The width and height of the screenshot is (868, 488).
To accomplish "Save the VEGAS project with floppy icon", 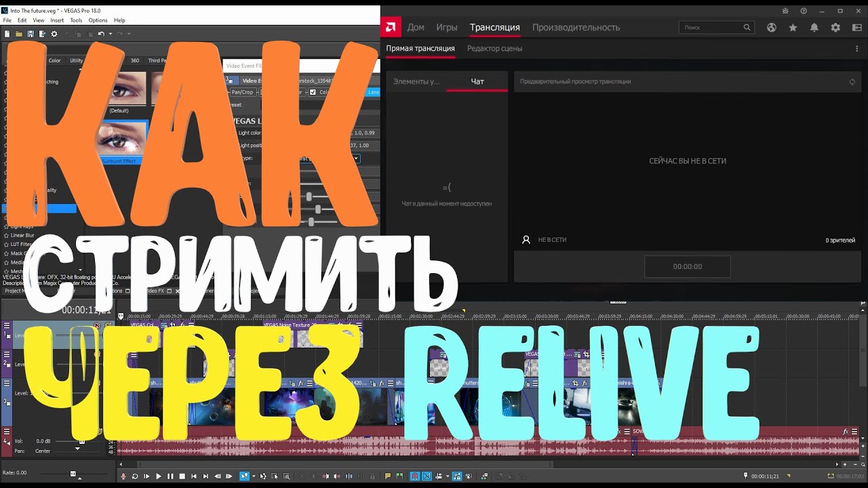I will [31, 34].
